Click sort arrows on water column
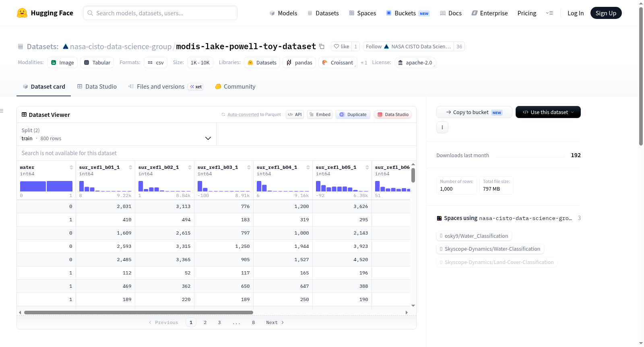 click(71, 167)
